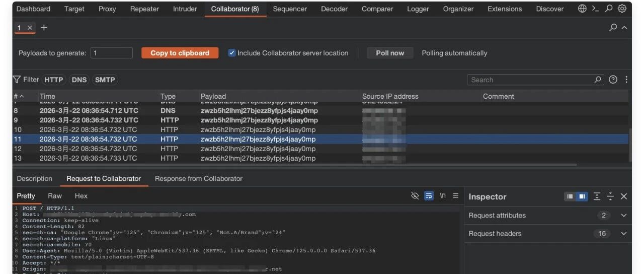This screenshot has height=274, width=644.
Task: Go to the Extensions tab
Action: 505,9
